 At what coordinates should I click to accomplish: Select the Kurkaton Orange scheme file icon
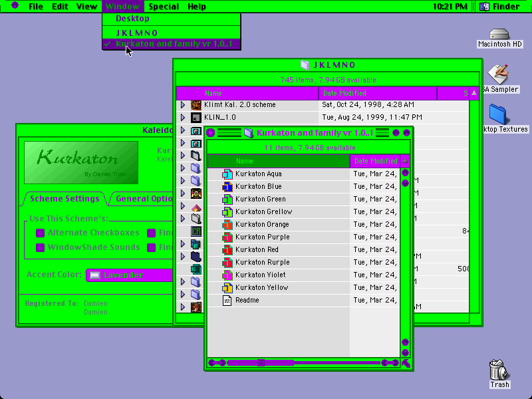click(227, 225)
